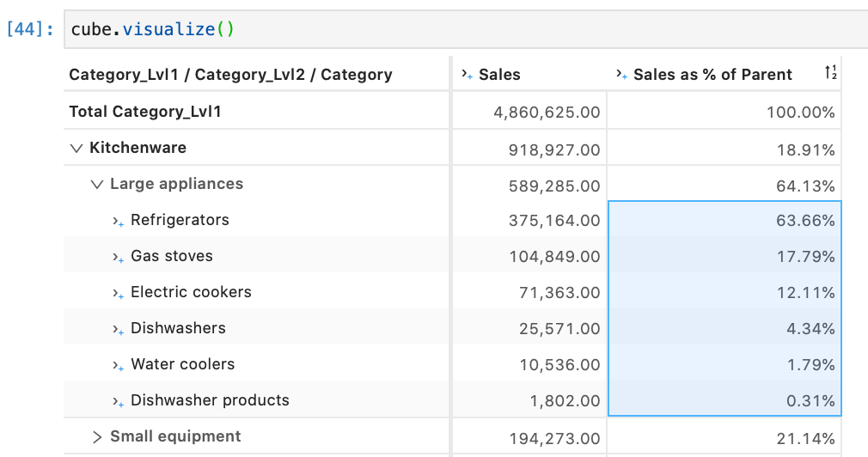Expand the Electric cookers drill-down icon
Viewport: 868px width, 457px height.
click(119, 293)
